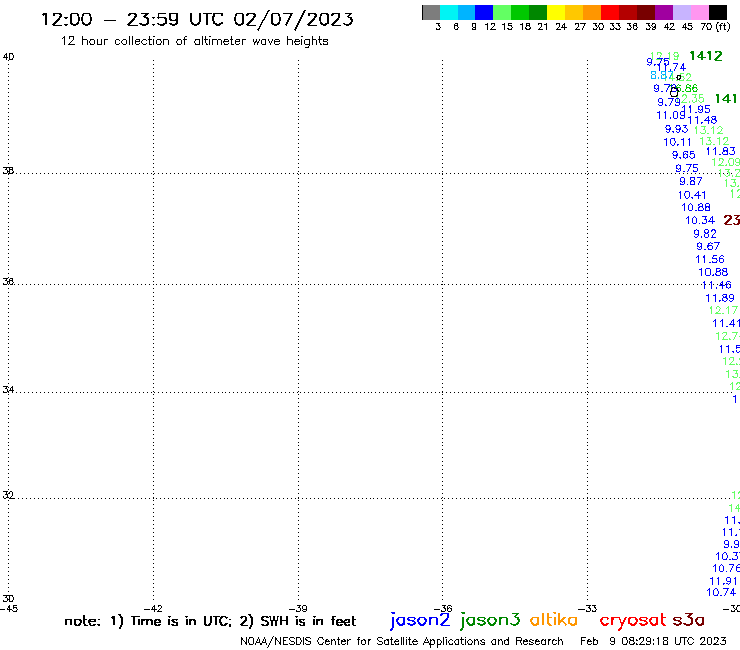The height and width of the screenshot is (650, 740).
Task: Click the subtitle "12 hour collection of altimeter wave heights"
Action: click(x=194, y=41)
